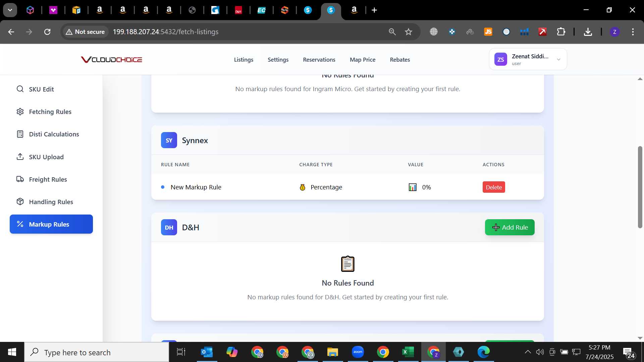Click the D&H DH badge
644x362 pixels.
169,227
